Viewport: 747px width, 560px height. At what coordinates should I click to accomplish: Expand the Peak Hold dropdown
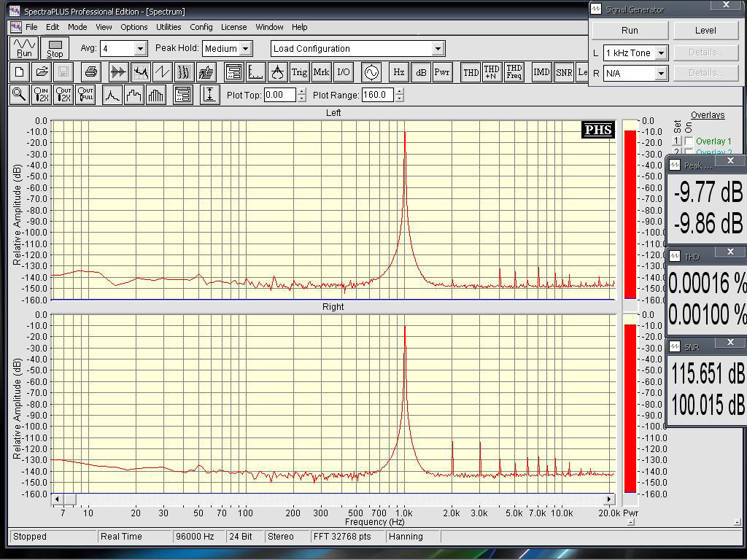click(x=245, y=49)
